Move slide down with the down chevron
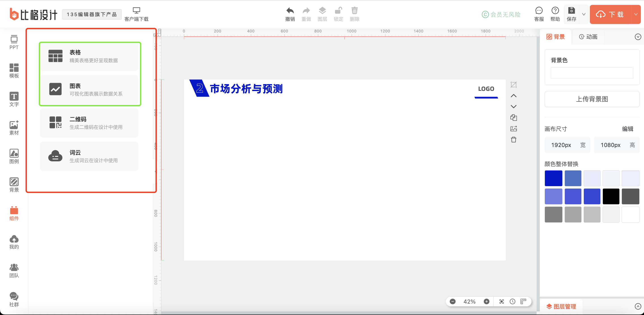Screen dimensions: 644x315 [514, 106]
